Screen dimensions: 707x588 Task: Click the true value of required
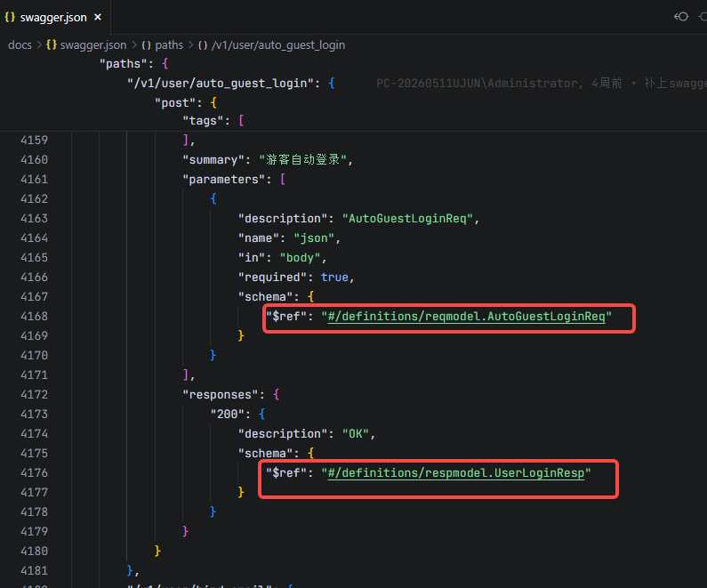[334, 278]
